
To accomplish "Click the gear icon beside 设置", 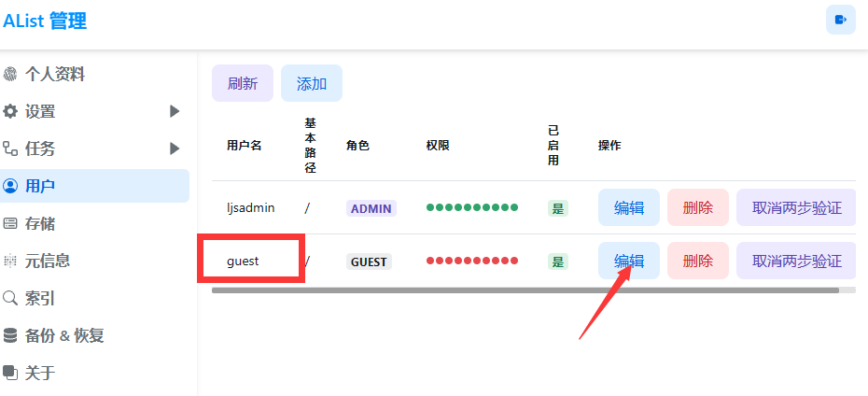I will 10,111.
